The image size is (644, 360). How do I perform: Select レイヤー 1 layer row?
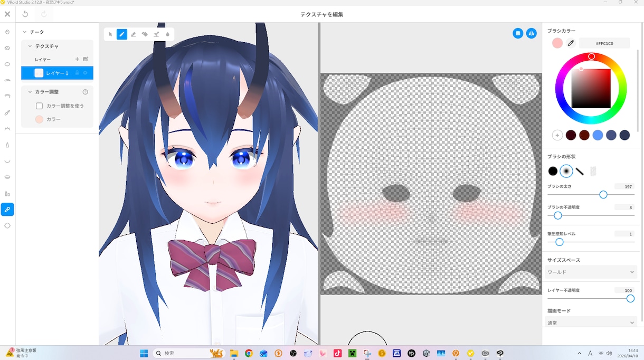coord(57,73)
